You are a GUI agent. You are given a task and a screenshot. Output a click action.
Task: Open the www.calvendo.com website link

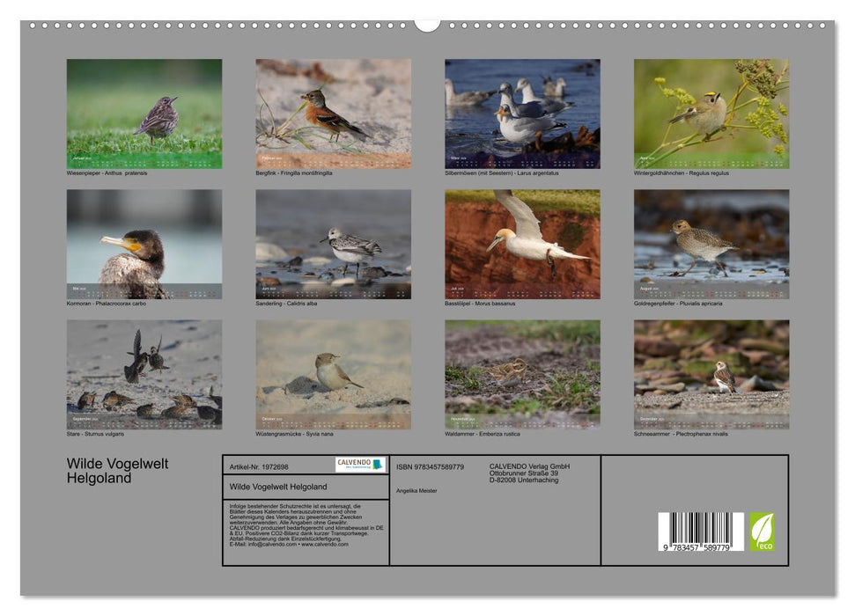(x=326, y=544)
